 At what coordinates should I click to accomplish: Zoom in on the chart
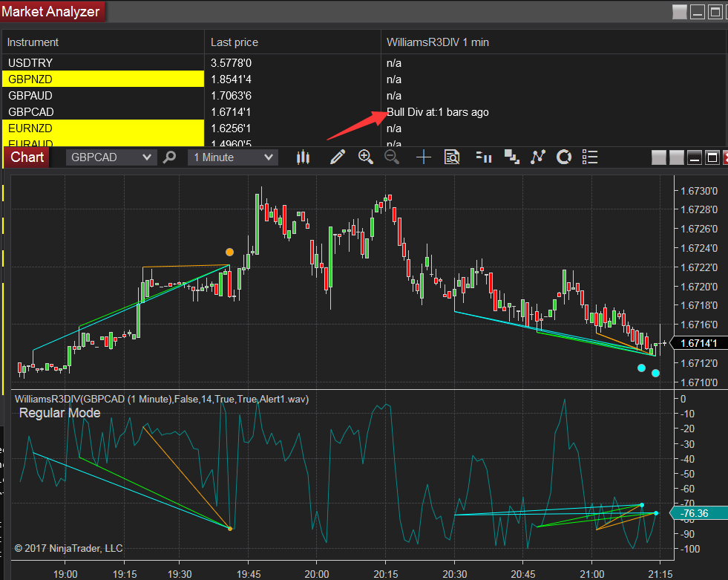click(366, 157)
